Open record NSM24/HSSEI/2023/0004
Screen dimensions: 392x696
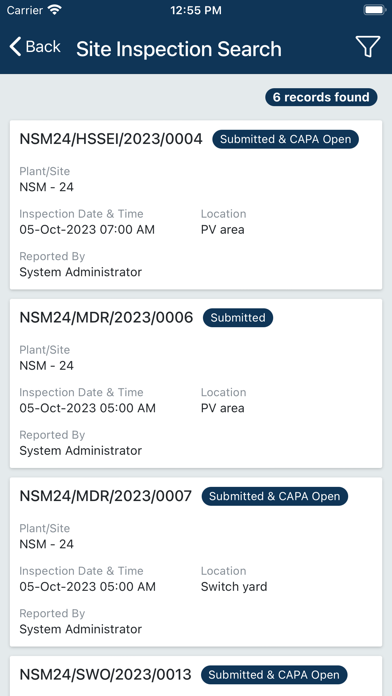coord(196,205)
